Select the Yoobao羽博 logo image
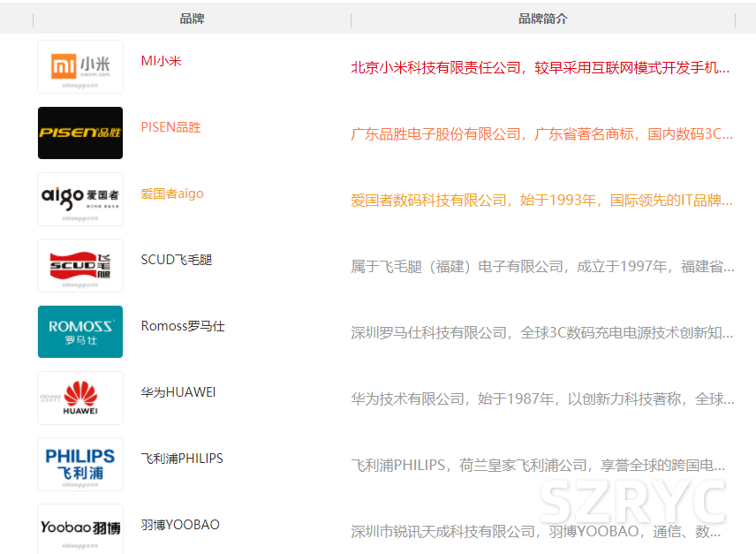756x554 pixels. coord(80,528)
